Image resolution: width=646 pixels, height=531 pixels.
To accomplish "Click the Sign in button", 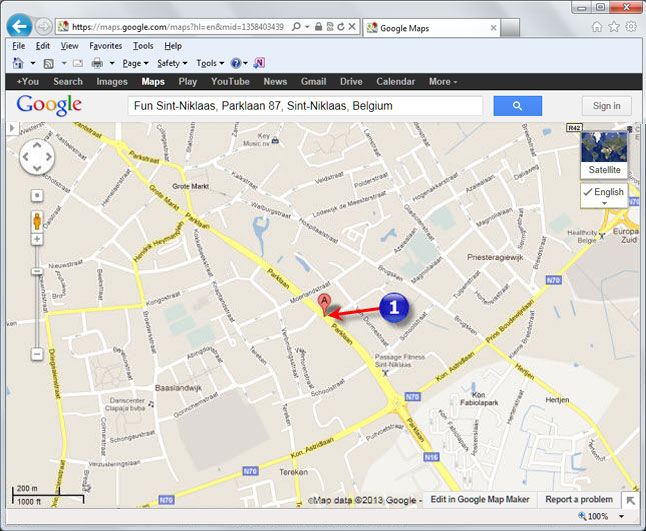I will (x=606, y=106).
